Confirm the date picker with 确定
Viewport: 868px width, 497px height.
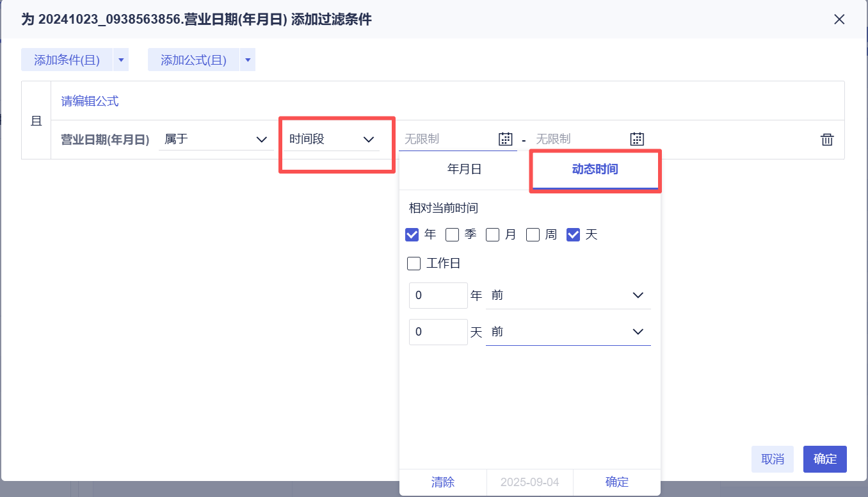pos(616,482)
